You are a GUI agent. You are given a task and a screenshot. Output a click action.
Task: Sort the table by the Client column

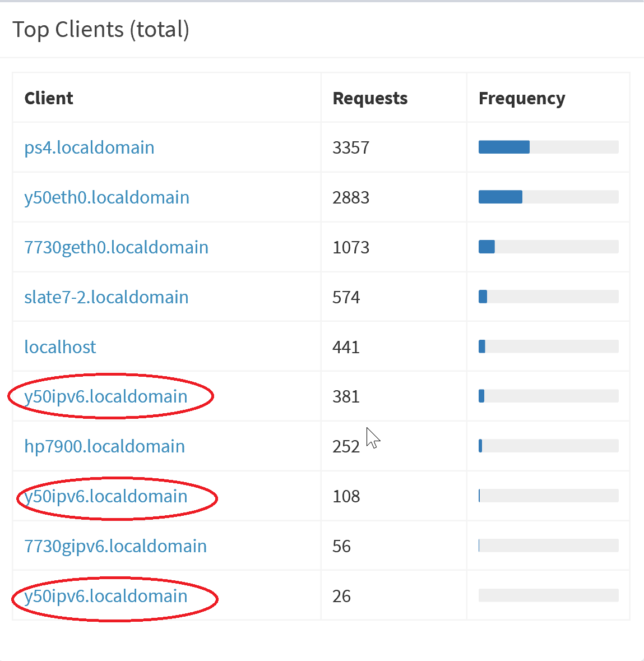[x=49, y=98]
